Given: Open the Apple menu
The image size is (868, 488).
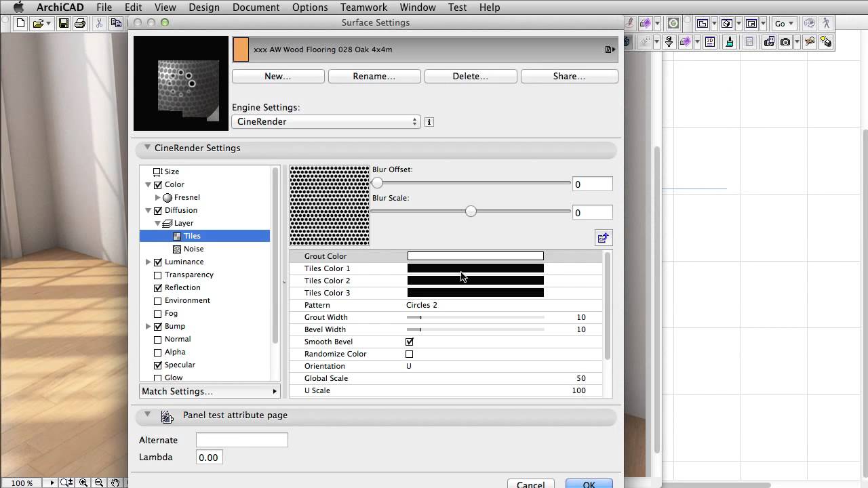Looking at the screenshot, I should (19, 7).
